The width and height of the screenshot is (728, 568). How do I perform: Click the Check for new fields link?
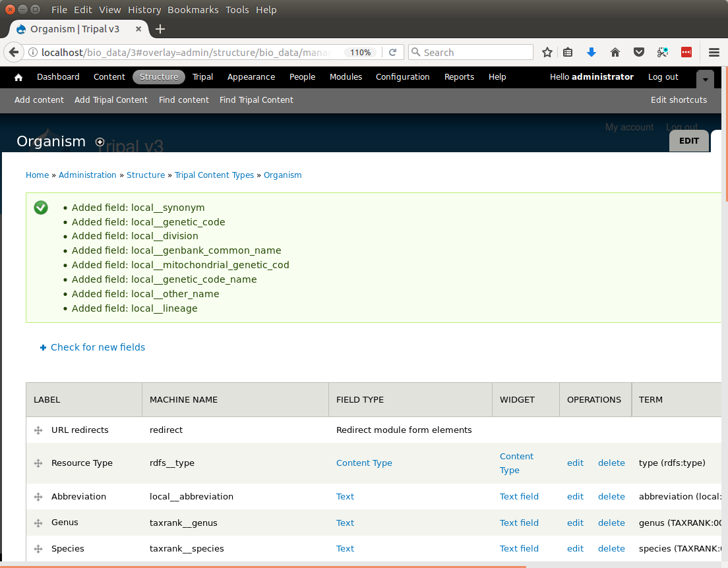tap(98, 347)
